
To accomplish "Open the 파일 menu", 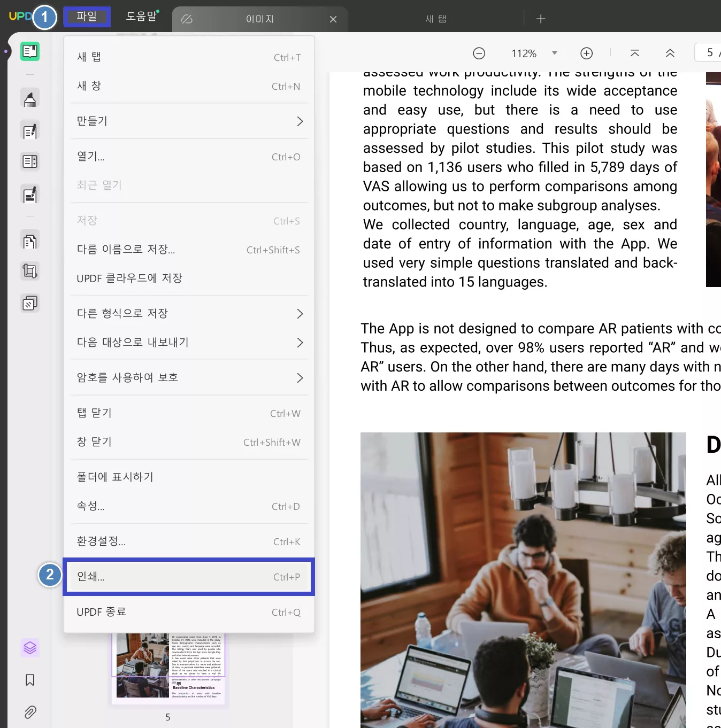I will tap(87, 17).
